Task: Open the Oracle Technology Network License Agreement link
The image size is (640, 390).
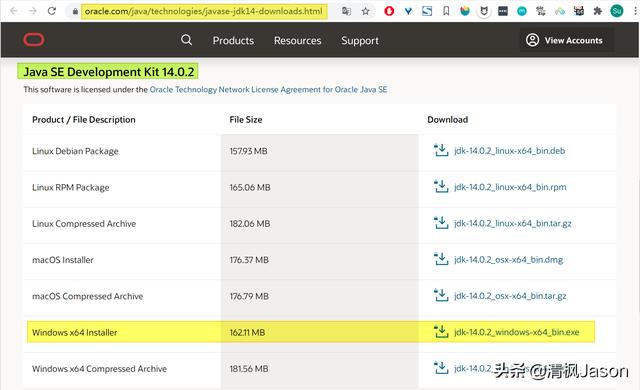Action: pyautogui.click(x=268, y=89)
